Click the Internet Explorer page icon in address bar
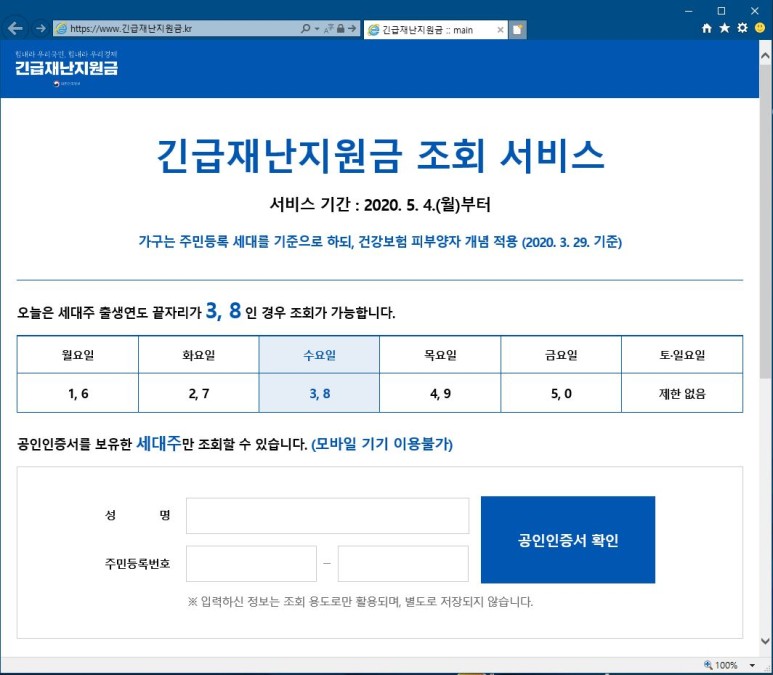This screenshot has width=773, height=675. point(62,29)
